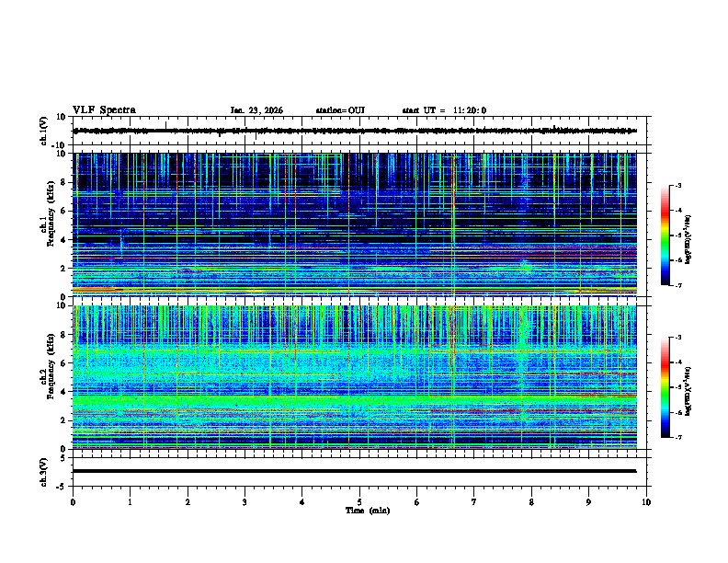Click the ch.1(V) waveform axis label
The width and height of the screenshot is (728, 563).
(x=43, y=131)
